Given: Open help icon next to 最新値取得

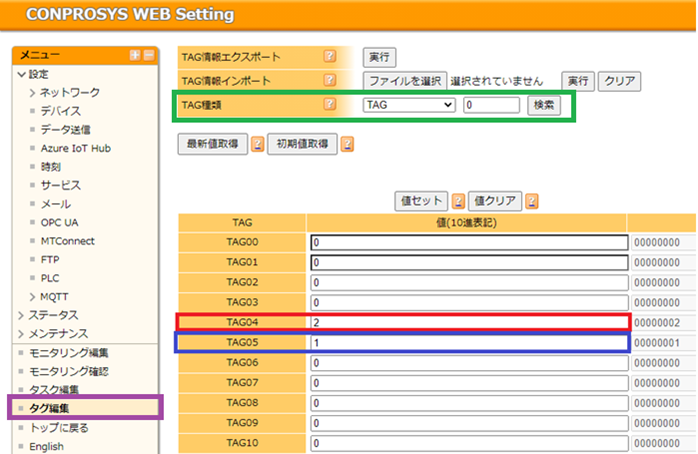Looking at the screenshot, I should 257,144.
